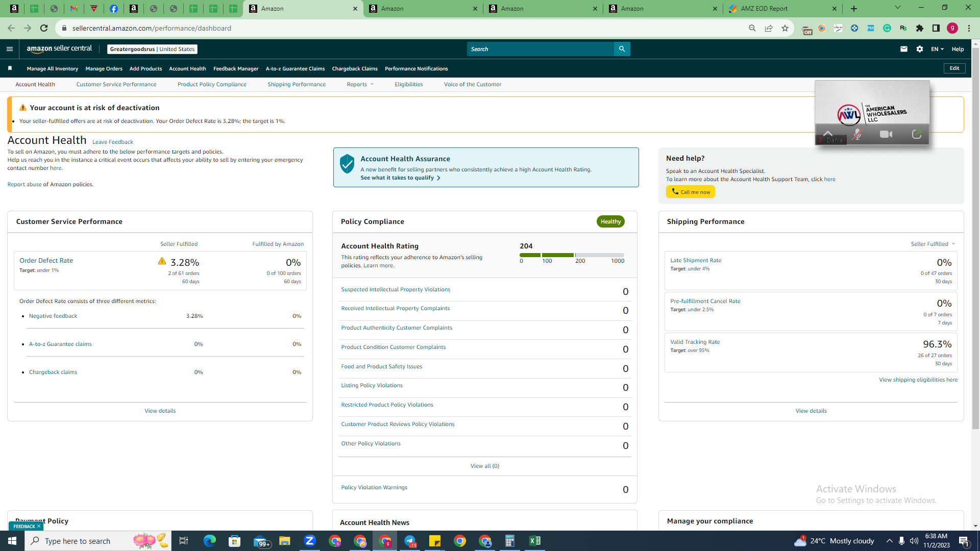Click the Amazon Seller Central logo
The image size is (980, 551).
pyautogui.click(x=59, y=49)
